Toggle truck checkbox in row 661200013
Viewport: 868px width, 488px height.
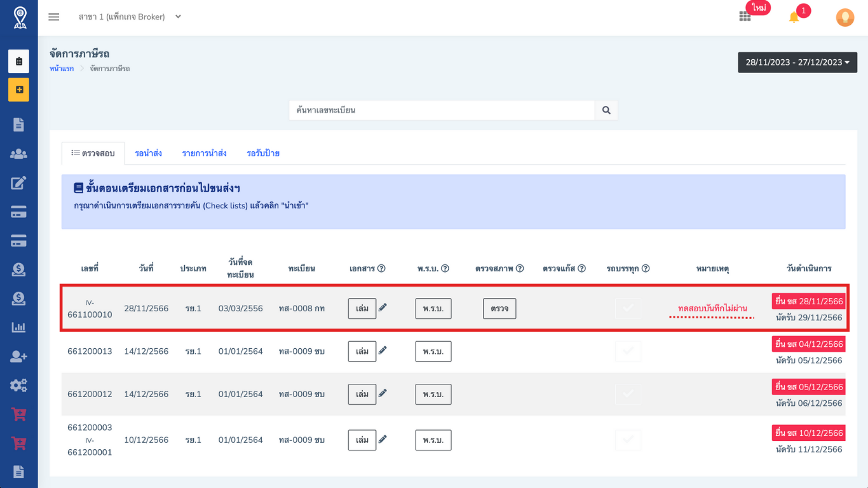click(x=628, y=351)
